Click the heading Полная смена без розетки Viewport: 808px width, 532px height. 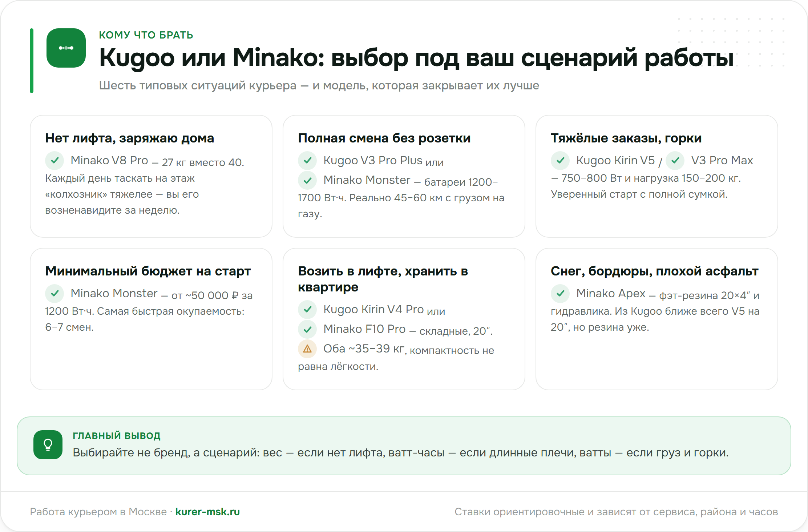coord(384,138)
